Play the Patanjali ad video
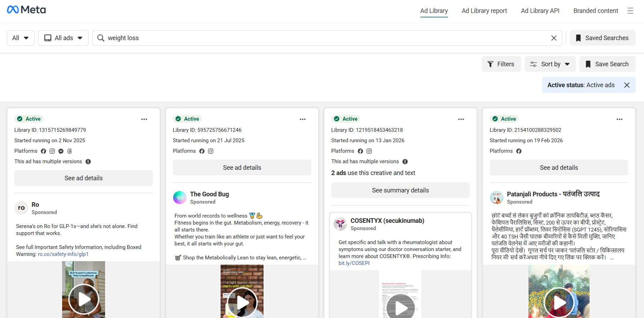The height and width of the screenshot is (318, 644). [559, 302]
